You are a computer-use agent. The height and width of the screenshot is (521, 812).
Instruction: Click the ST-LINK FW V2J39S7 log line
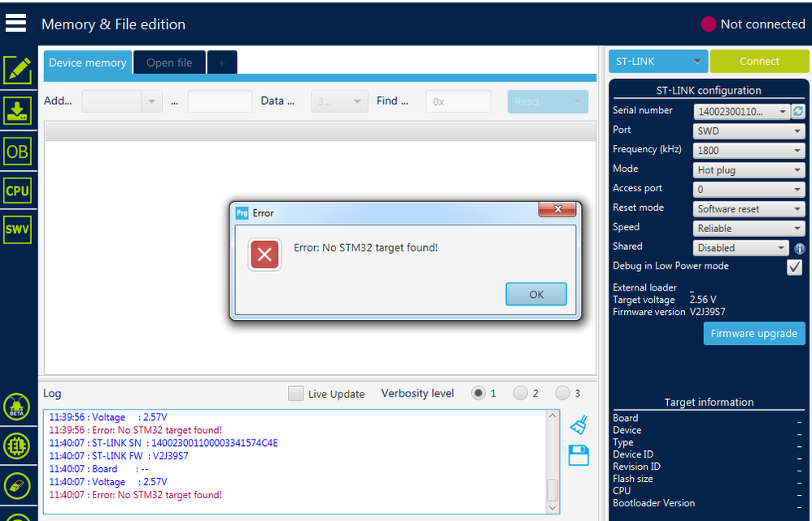[x=119, y=456]
